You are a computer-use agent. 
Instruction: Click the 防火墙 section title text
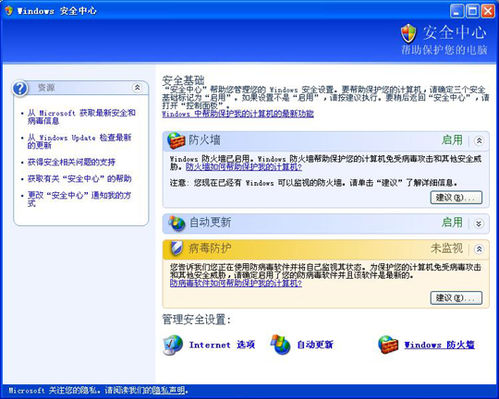click(x=204, y=140)
